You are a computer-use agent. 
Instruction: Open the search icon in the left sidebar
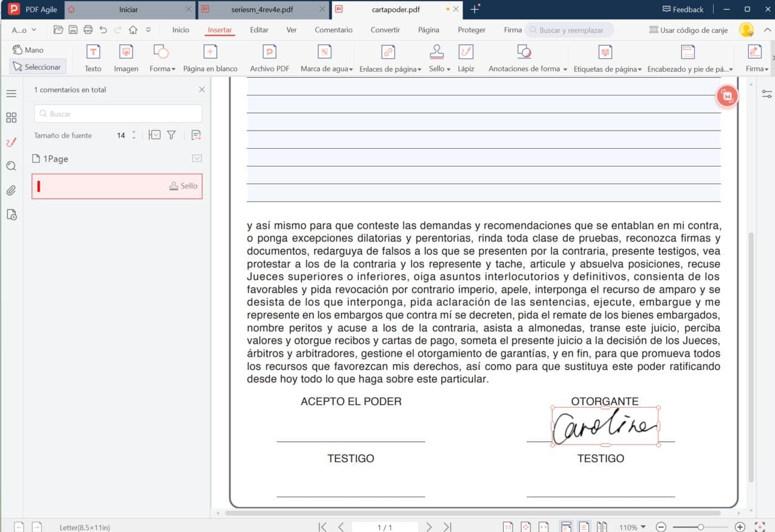pos(11,166)
